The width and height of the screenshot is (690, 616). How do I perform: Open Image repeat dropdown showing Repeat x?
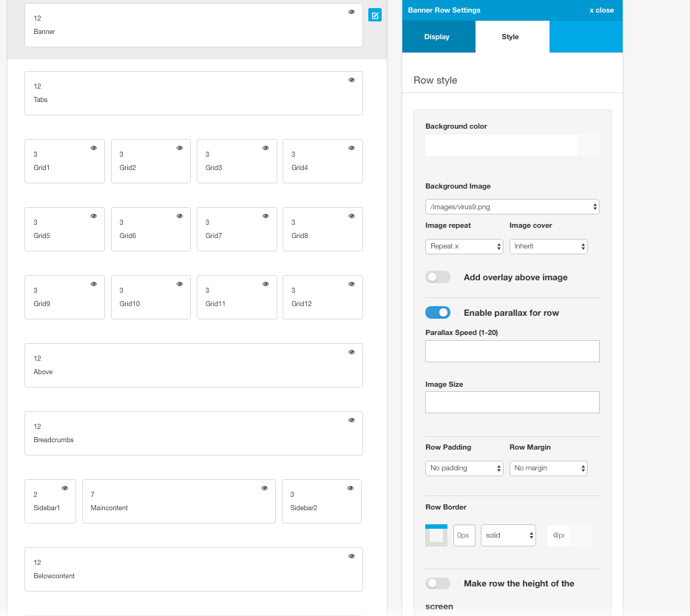464,246
